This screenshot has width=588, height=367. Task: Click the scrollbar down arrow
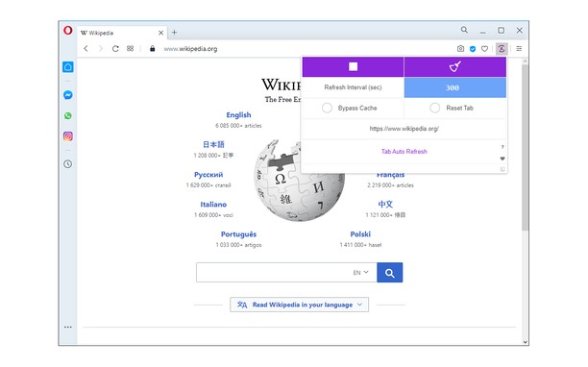pos(525,341)
